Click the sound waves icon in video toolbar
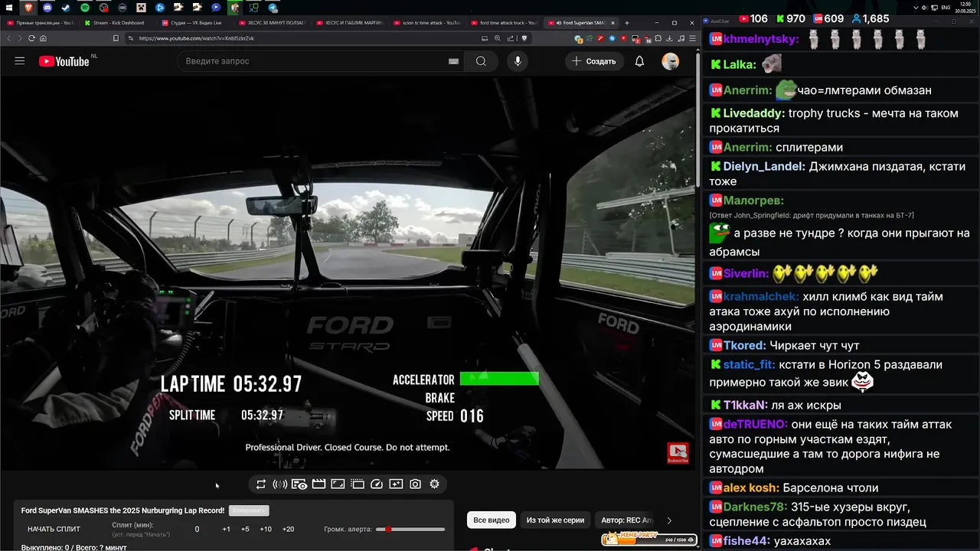The image size is (980, 551). coord(280,484)
